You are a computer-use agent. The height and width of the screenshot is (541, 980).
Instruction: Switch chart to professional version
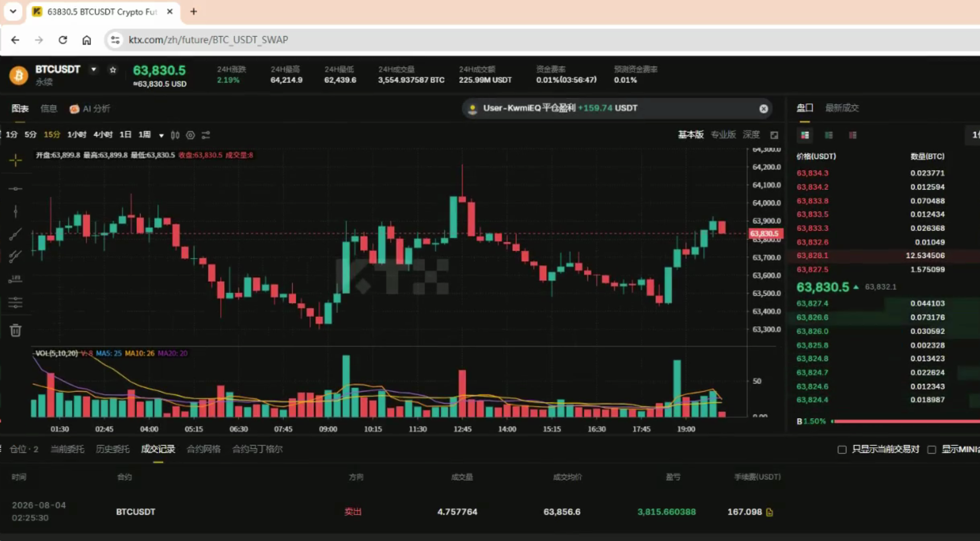pos(723,135)
